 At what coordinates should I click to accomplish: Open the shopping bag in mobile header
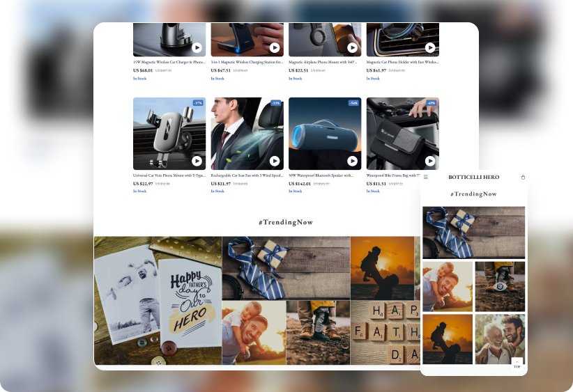pyautogui.click(x=523, y=178)
